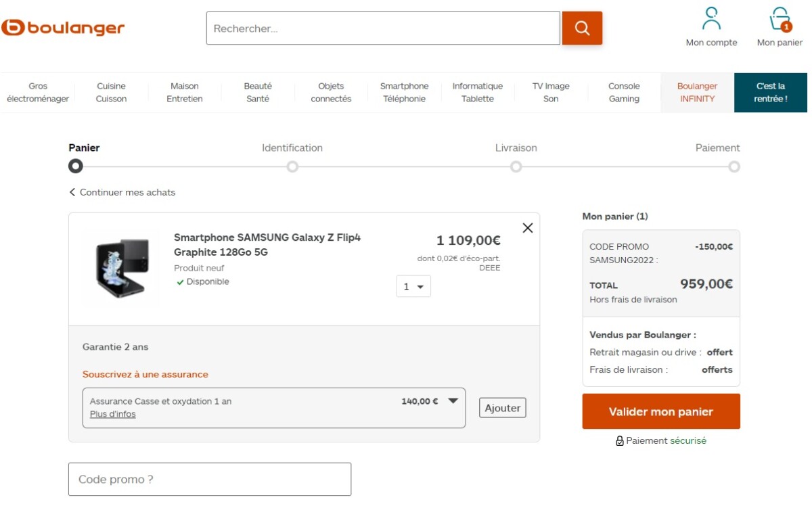
Task: Open Beauté Santé menu
Action: pyautogui.click(x=258, y=93)
